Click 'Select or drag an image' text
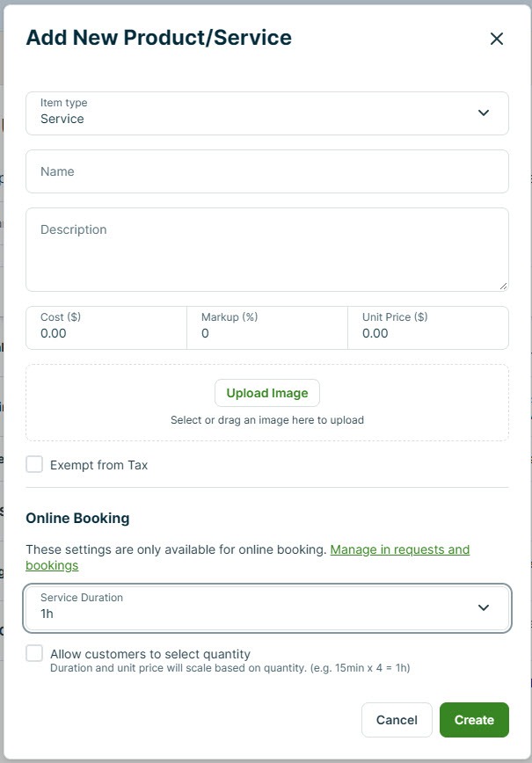This screenshot has height=763, width=532. pyautogui.click(x=267, y=420)
